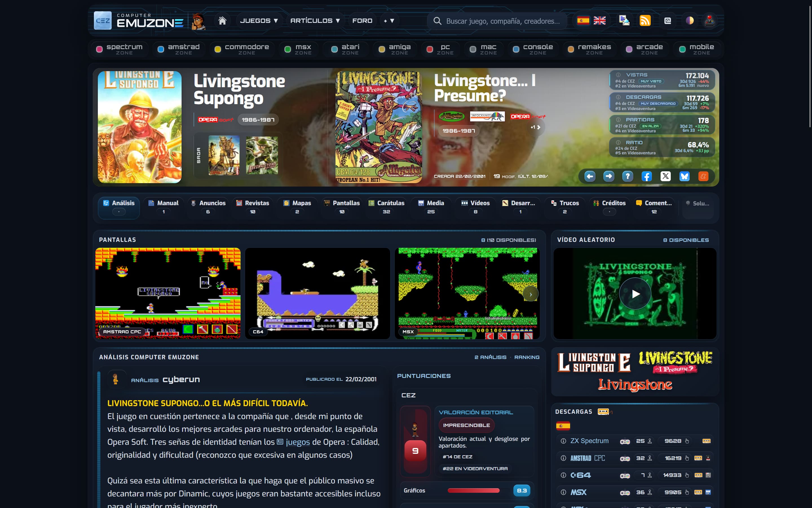Go to the arcade zone
812x508 pixels.
pos(645,49)
